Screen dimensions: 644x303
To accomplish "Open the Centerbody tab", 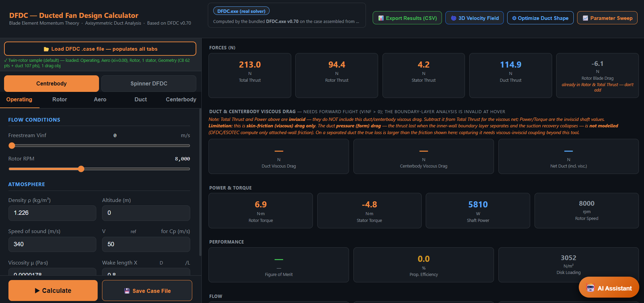I will click(181, 100).
